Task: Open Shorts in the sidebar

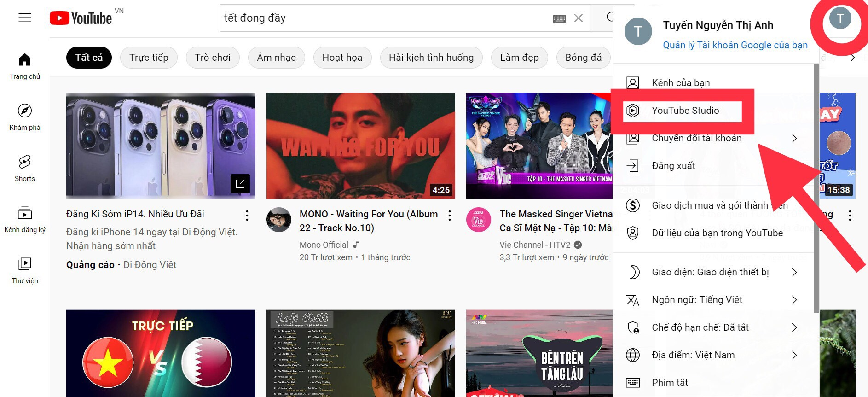Action: point(25,168)
